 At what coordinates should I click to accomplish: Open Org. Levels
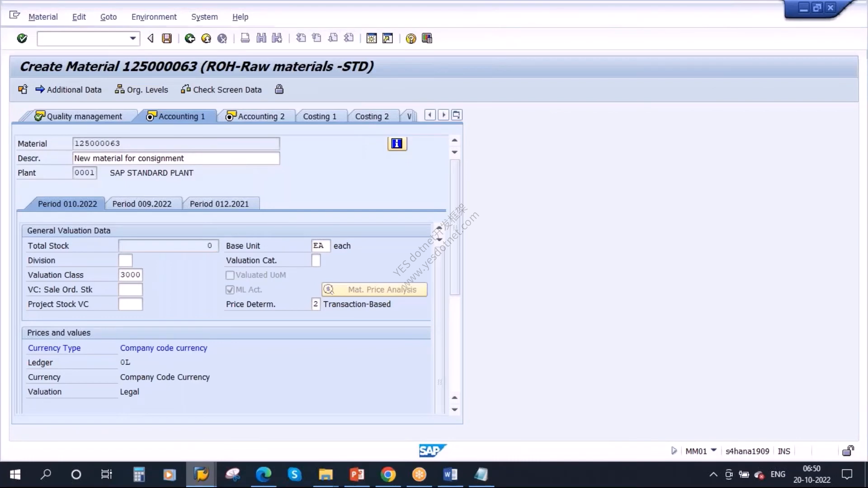click(x=141, y=89)
